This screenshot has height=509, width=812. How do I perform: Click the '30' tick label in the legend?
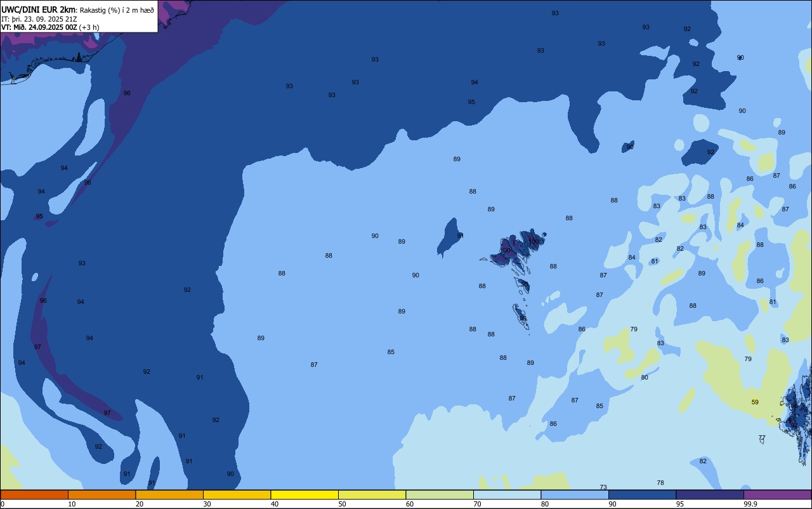click(x=207, y=504)
